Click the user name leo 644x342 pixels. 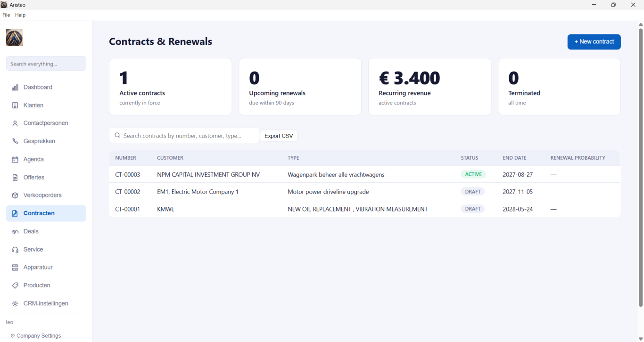point(9,322)
